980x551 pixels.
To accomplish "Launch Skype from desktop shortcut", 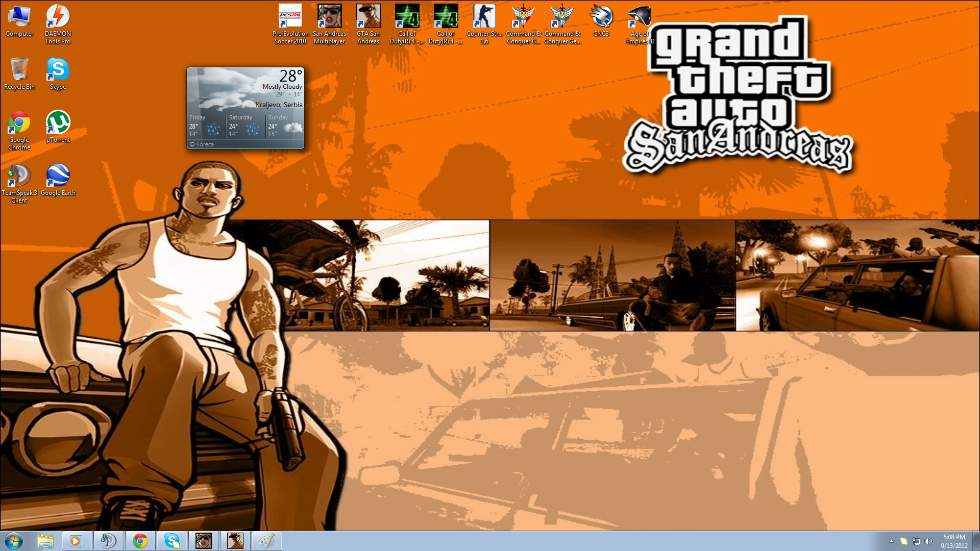I will coord(58,70).
